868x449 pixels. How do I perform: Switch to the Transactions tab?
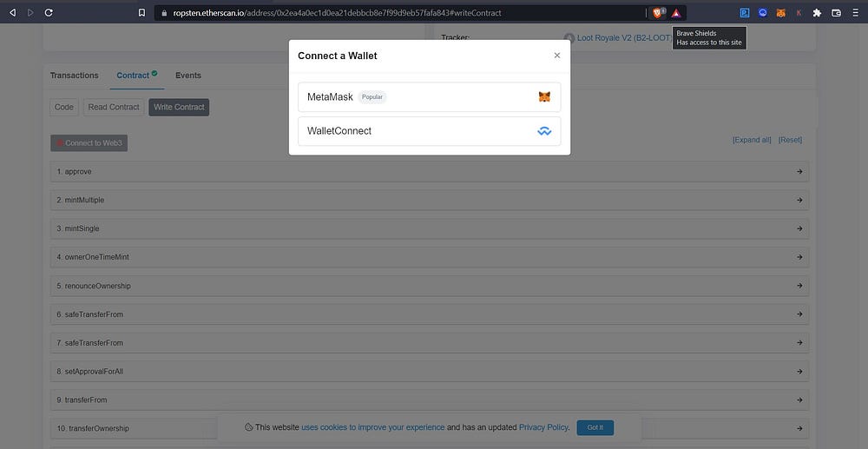tap(74, 76)
